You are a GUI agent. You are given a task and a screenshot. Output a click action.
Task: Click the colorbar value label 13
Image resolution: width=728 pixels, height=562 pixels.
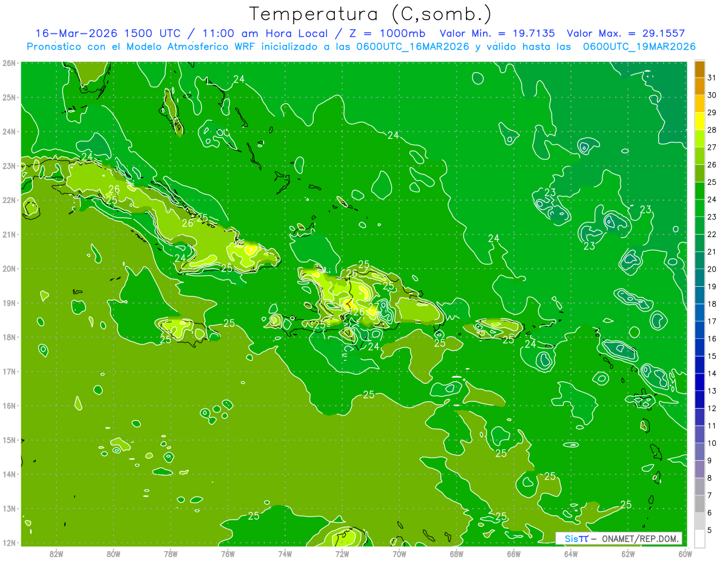point(712,391)
